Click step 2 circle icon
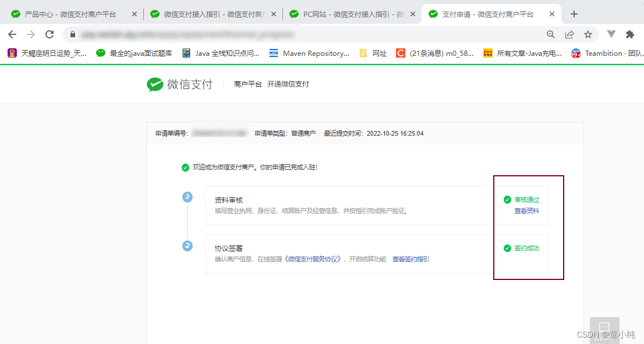The height and width of the screenshot is (344, 644). 187,246
